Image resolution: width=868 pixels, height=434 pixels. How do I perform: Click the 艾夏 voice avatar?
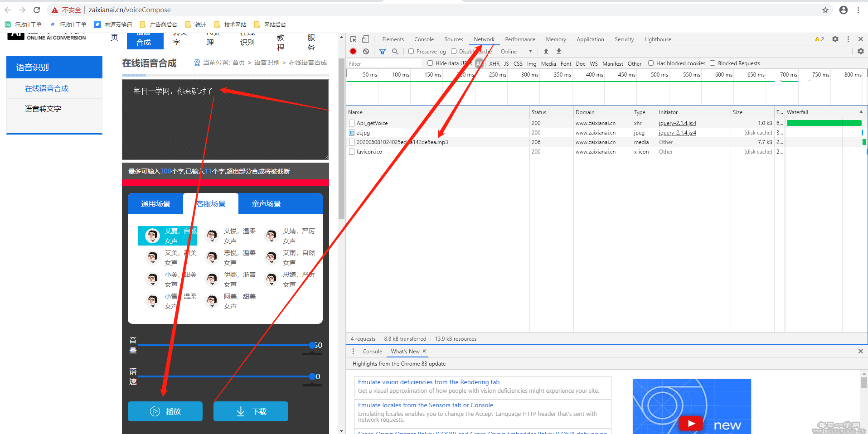coord(152,236)
